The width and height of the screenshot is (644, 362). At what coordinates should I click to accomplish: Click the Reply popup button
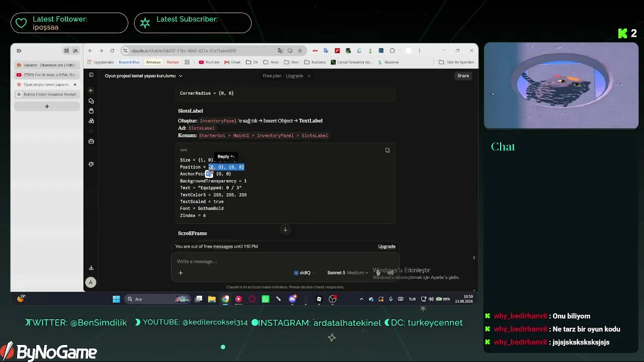[x=226, y=157]
